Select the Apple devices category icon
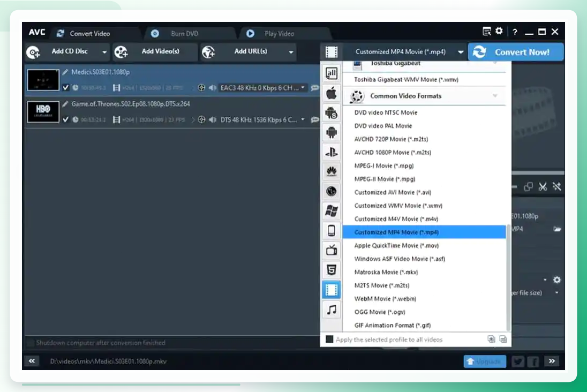 (332, 93)
